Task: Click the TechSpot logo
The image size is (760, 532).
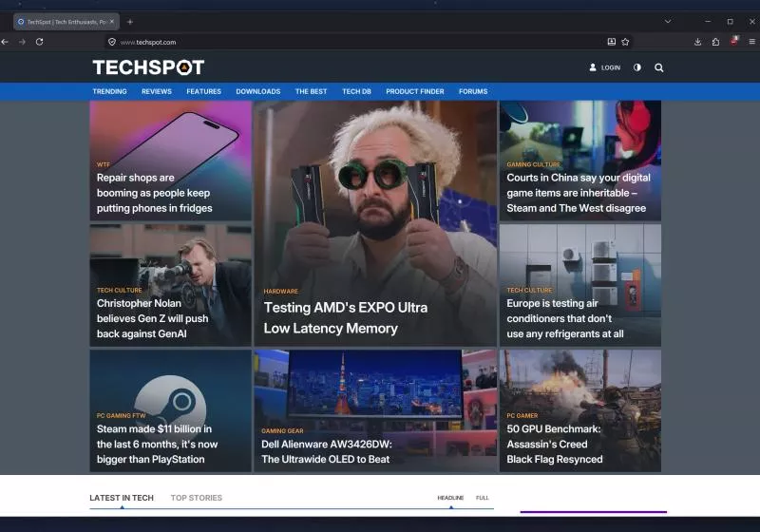Action: 148,67
